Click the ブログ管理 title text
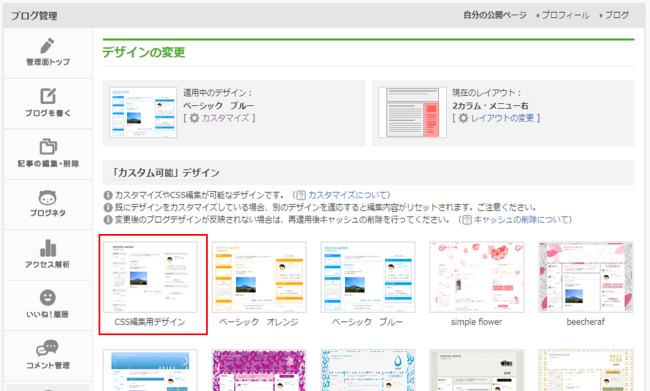Viewport: 650px width, 391px height. point(34,16)
